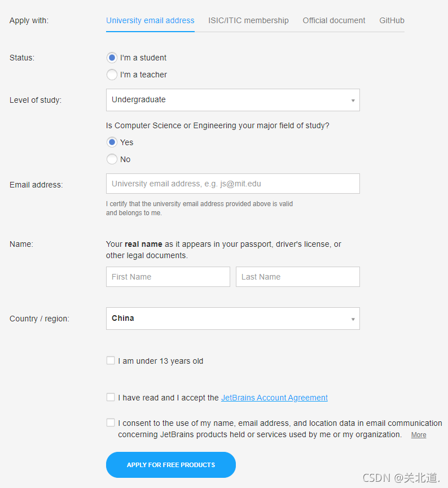Click into the First Name field
448x488 pixels.
pyautogui.click(x=168, y=277)
